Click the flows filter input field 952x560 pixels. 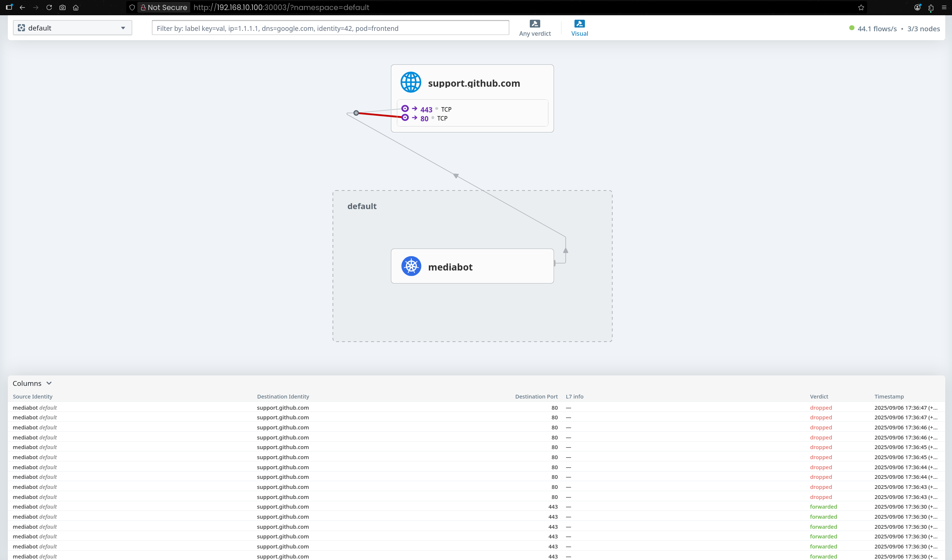[331, 28]
